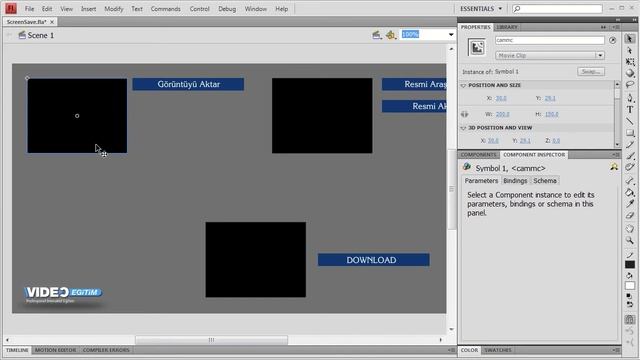Toggle Snap to Objects magnet
Viewport: 640px width, 360px height.
point(630,319)
